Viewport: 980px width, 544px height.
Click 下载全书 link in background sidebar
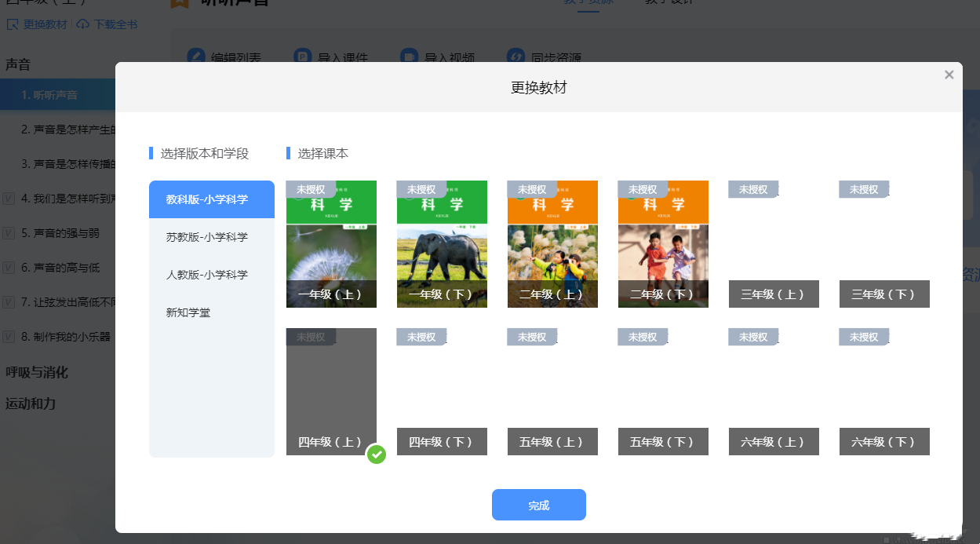tap(115, 24)
